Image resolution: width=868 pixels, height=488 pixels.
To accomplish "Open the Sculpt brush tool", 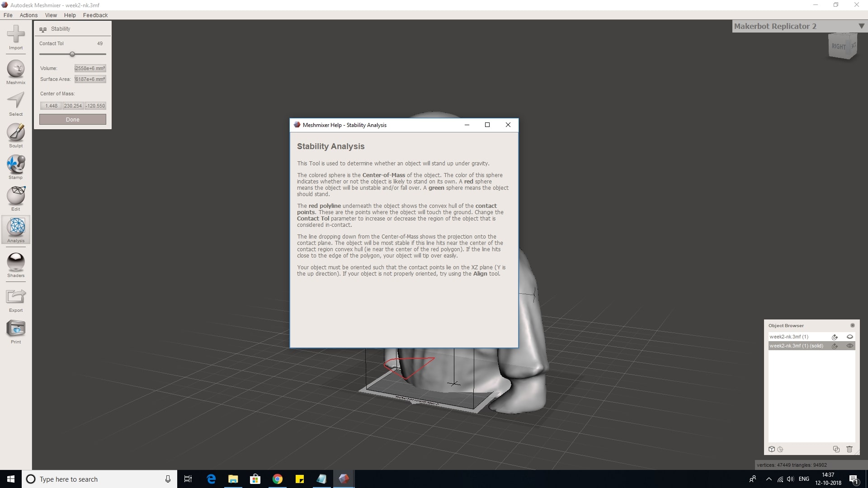I will pos(16,132).
